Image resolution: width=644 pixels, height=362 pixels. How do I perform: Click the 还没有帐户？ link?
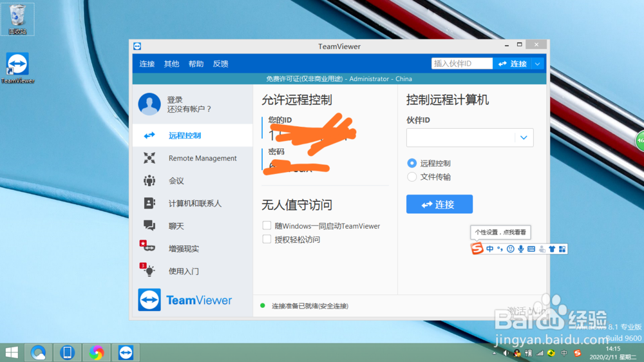(x=189, y=109)
